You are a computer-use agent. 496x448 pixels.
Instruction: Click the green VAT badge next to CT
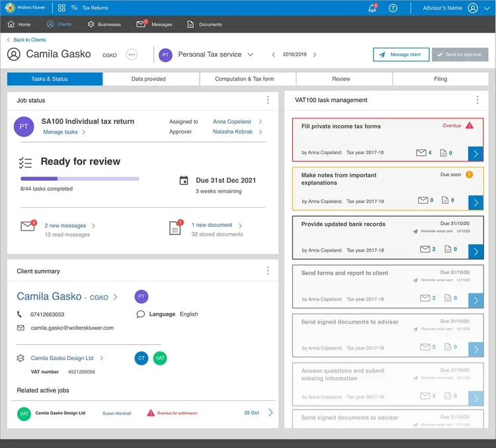click(160, 358)
